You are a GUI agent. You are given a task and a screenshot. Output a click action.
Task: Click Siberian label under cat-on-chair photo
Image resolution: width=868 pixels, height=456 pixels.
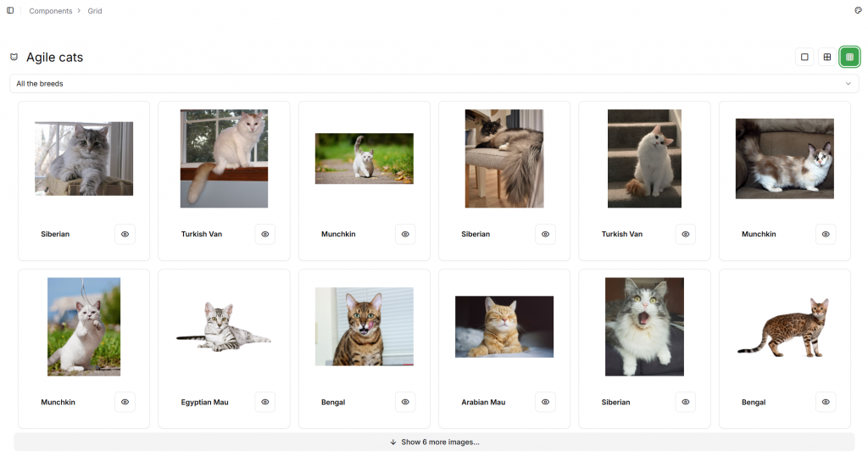[476, 234]
